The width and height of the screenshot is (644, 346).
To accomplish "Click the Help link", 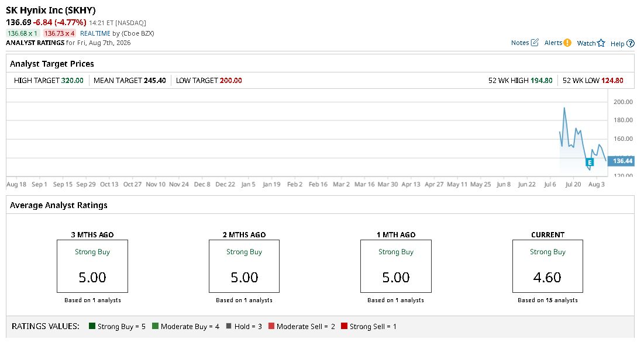I will (617, 43).
